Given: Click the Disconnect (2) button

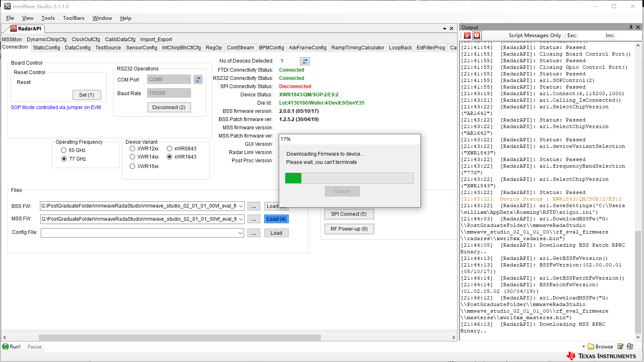Looking at the screenshot, I should coord(169,107).
